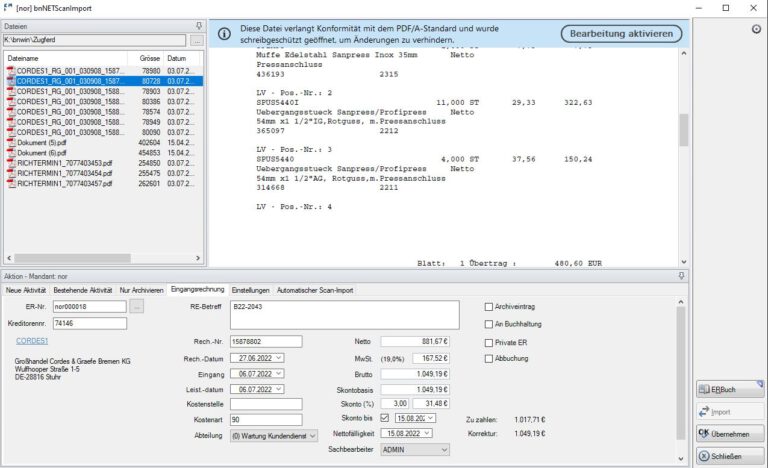Follow the CORDES1 creditor link
Image resolution: width=768 pixels, height=468 pixels.
coord(33,341)
